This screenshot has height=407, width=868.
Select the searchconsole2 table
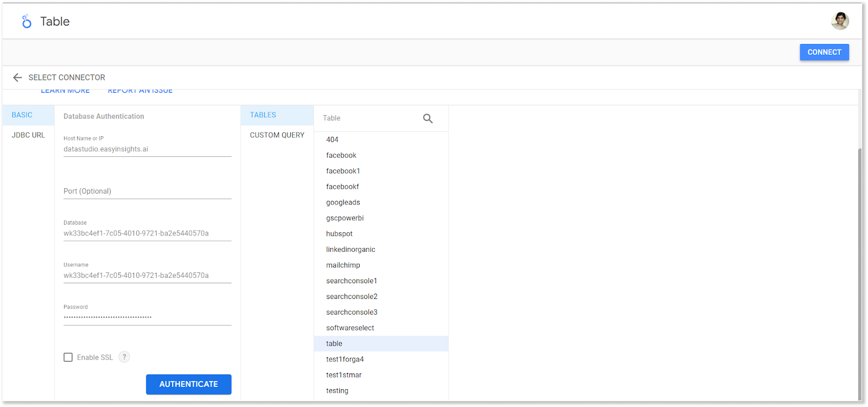(x=381, y=297)
